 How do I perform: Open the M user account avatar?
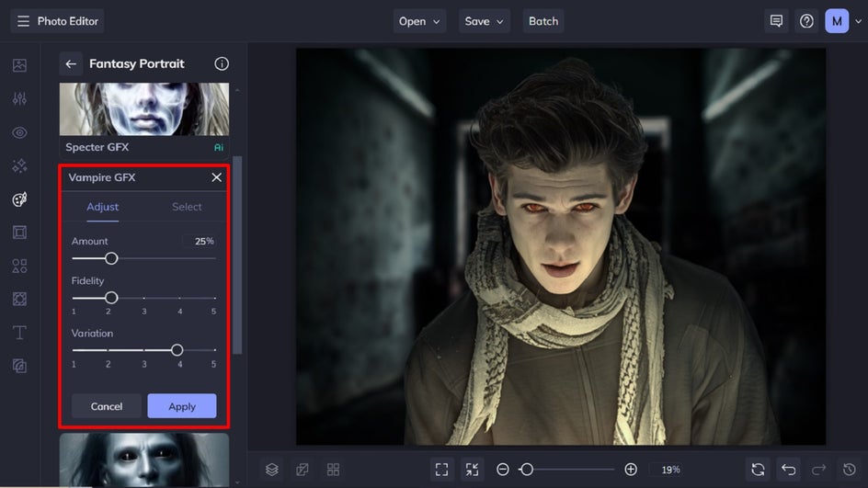[x=837, y=21]
